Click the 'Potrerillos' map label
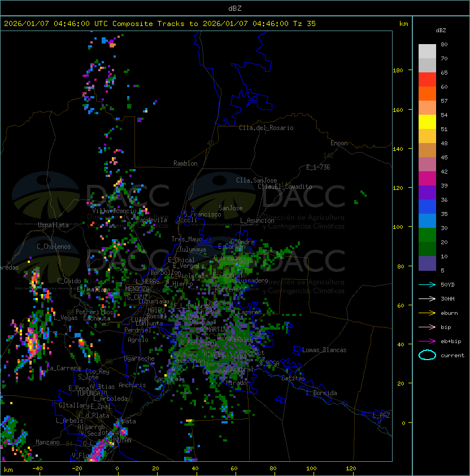 [94, 312]
